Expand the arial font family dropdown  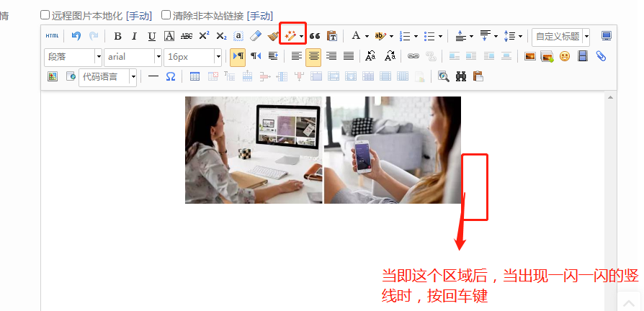(x=133, y=56)
